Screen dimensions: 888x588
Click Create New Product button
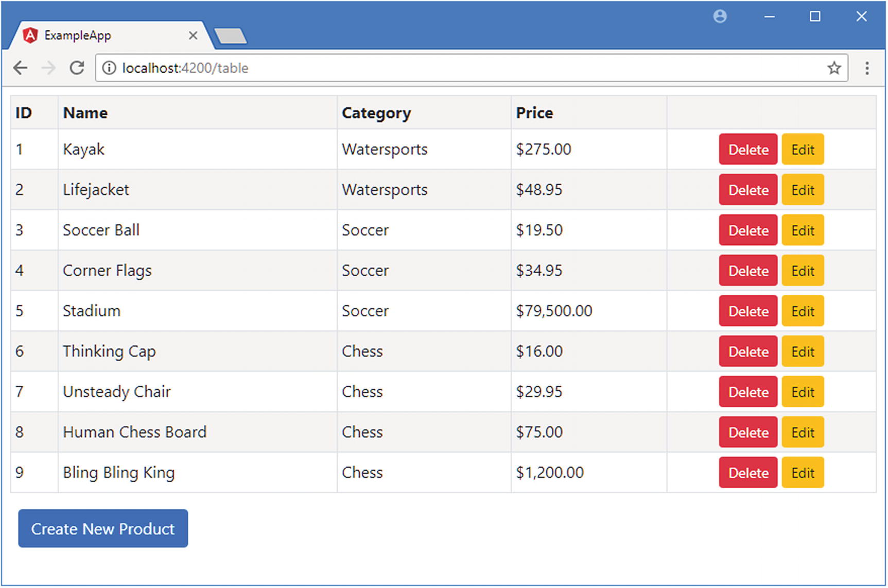pyautogui.click(x=103, y=529)
